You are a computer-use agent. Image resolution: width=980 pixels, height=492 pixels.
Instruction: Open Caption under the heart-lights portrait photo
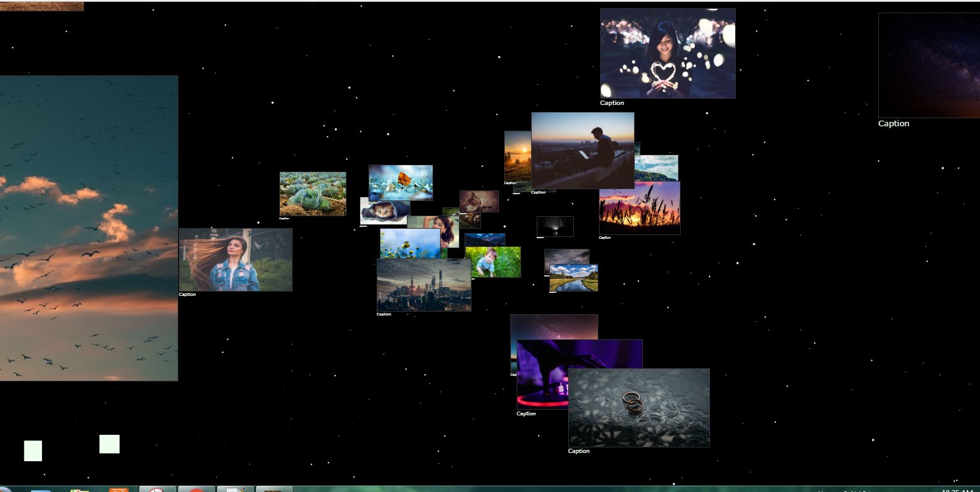pyautogui.click(x=611, y=102)
